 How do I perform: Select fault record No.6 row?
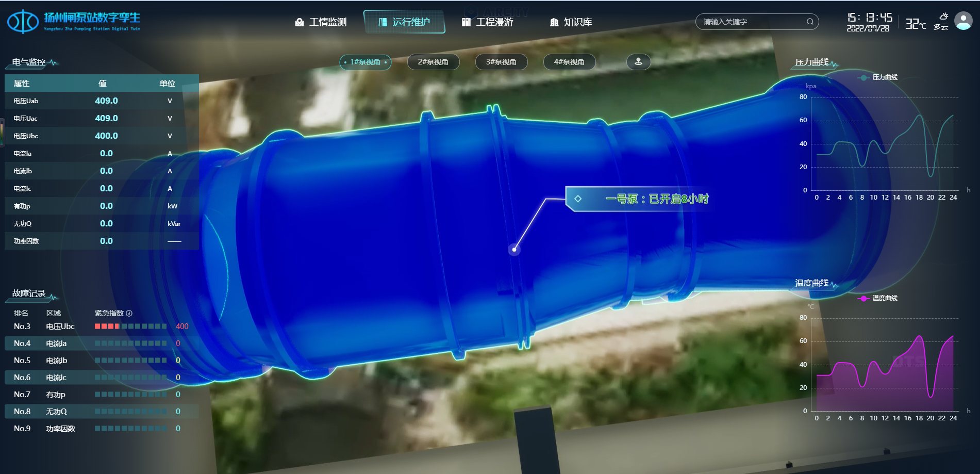[102, 378]
